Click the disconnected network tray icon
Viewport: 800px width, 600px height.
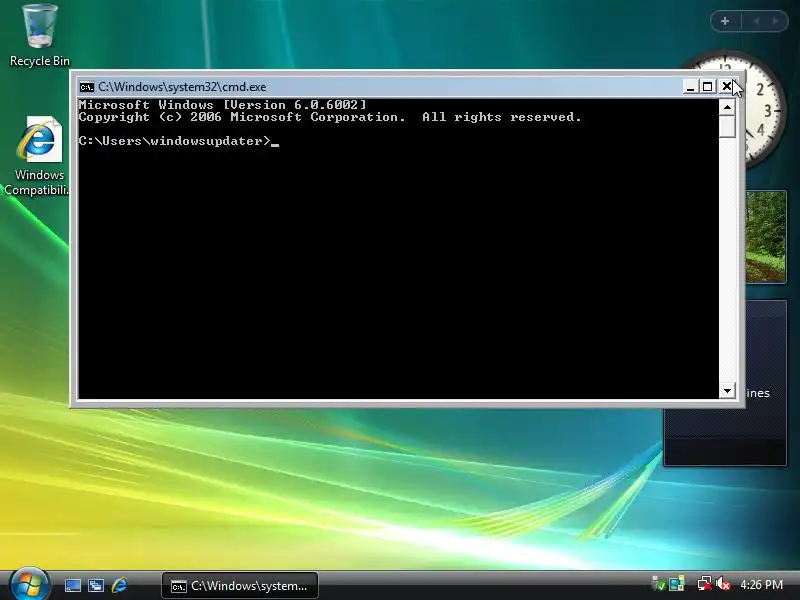(705, 584)
